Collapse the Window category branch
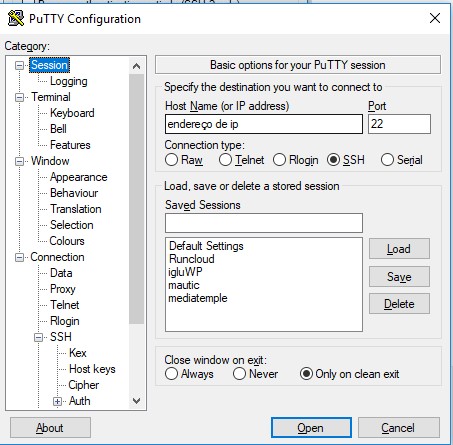The image size is (453, 445). tap(19, 161)
